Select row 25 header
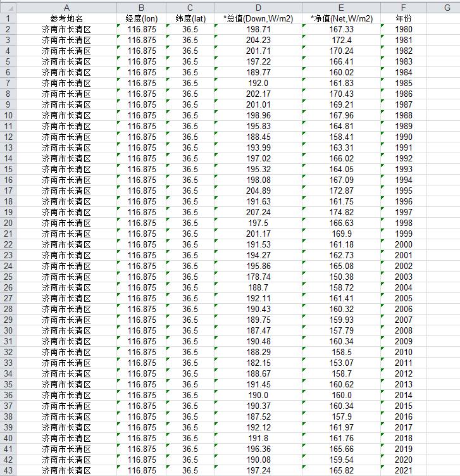Image resolution: width=460 pixels, height=476 pixels. 8,277
